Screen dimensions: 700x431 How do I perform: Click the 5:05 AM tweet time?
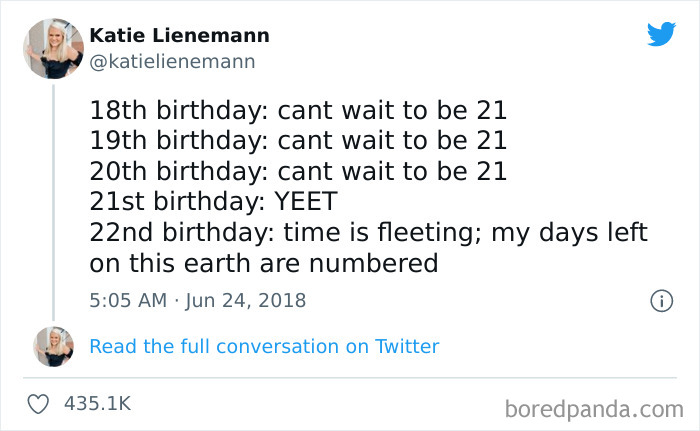pos(129,300)
